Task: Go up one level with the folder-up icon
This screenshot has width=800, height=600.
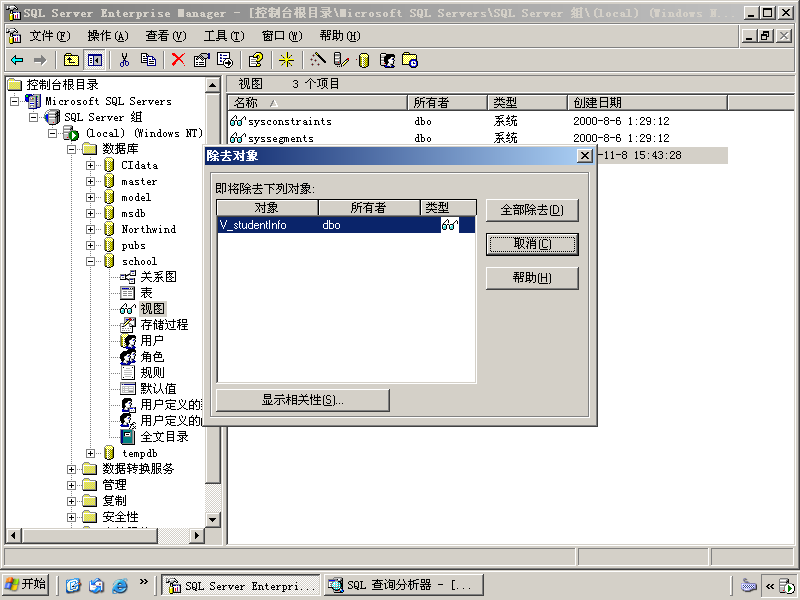Action: (x=71, y=60)
